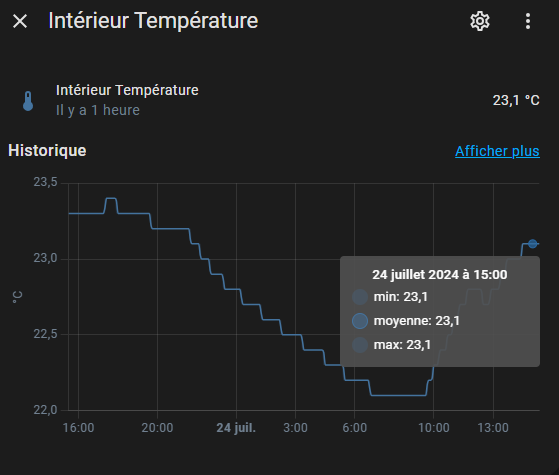Screen dimensions: 559x475
Task: Open entity settings gear icon
Action: 479,21
